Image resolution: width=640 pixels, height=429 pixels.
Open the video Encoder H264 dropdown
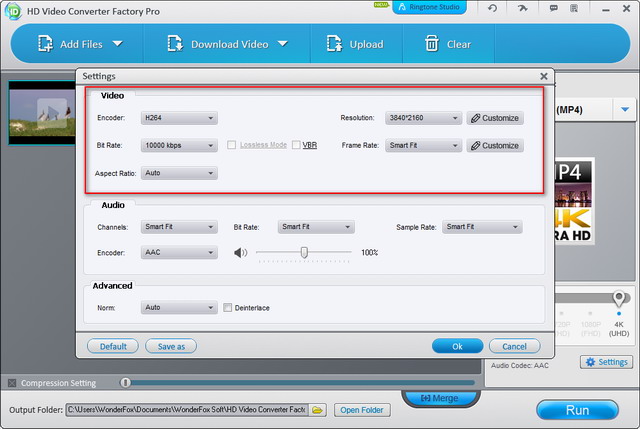click(178, 118)
